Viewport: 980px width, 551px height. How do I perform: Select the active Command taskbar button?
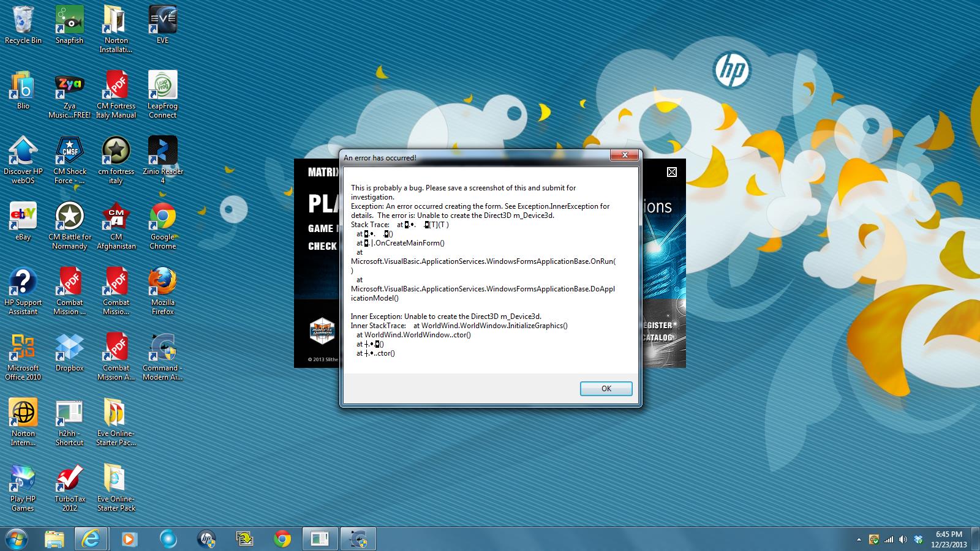pos(358,539)
